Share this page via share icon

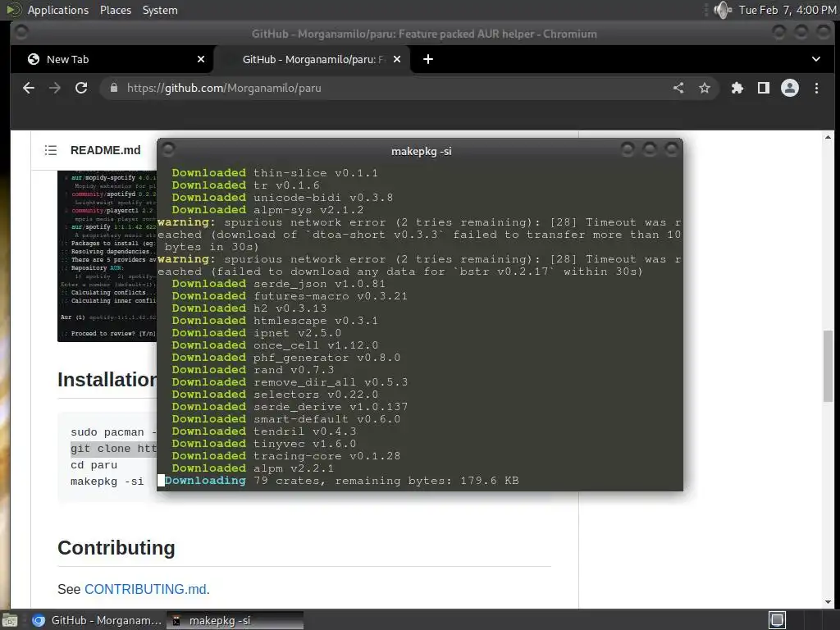click(x=678, y=88)
